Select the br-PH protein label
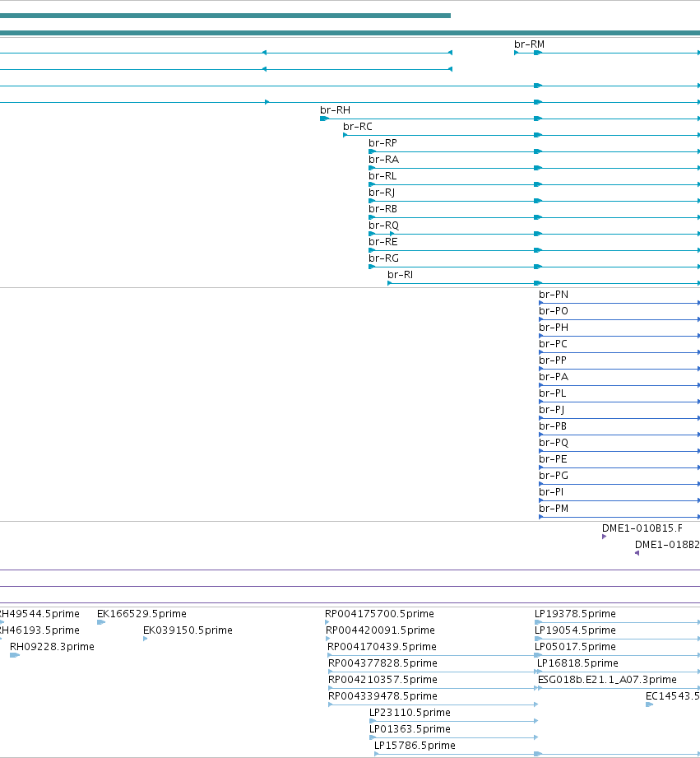This screenshot has width=700, height=758. pos(553,328)
